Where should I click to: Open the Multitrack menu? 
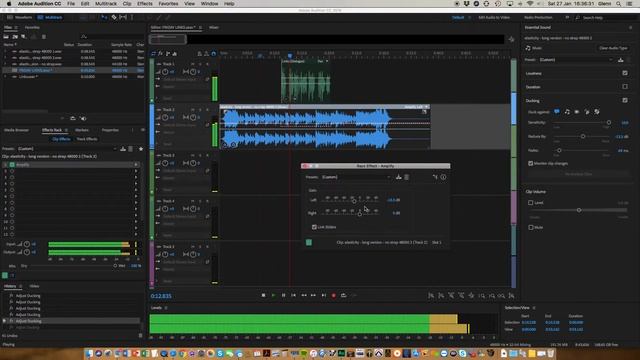[106, 4]
